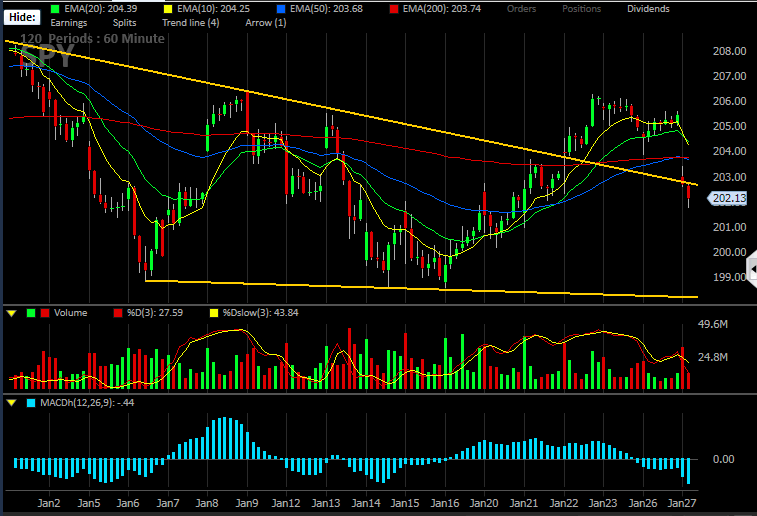
Task: Click the red EMA(200) color swatch
Action: click(393, 9)
